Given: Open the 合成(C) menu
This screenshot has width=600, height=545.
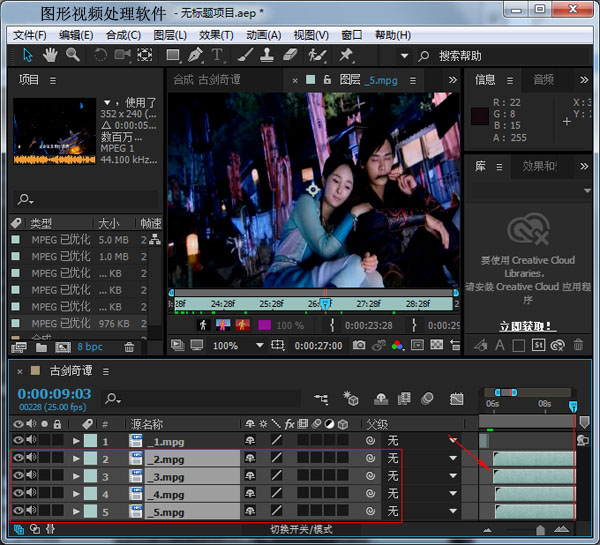Looking at the screenshot, I should coord(123,35).
